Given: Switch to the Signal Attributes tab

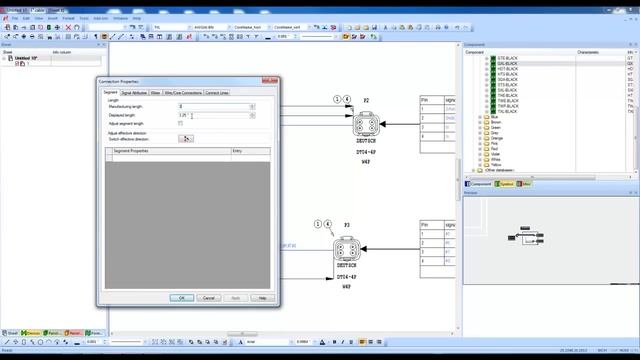Looking at the screenshot, I should [134, 93].
